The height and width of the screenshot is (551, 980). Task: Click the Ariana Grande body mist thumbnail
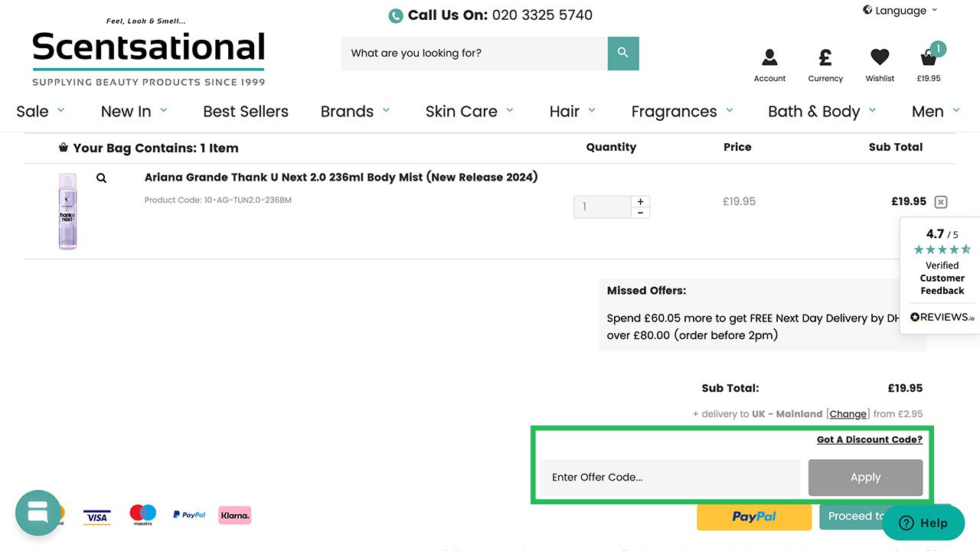point(68,211)
